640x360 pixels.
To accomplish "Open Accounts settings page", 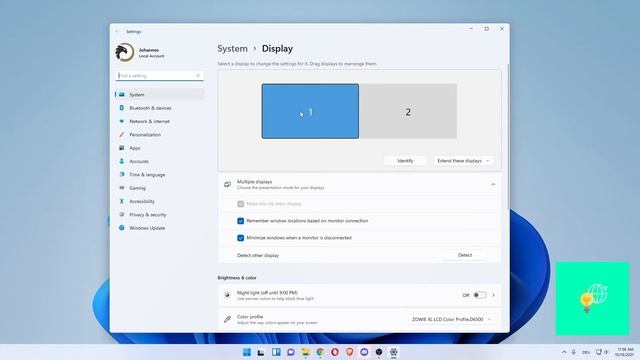I will (x=159, y=161).
